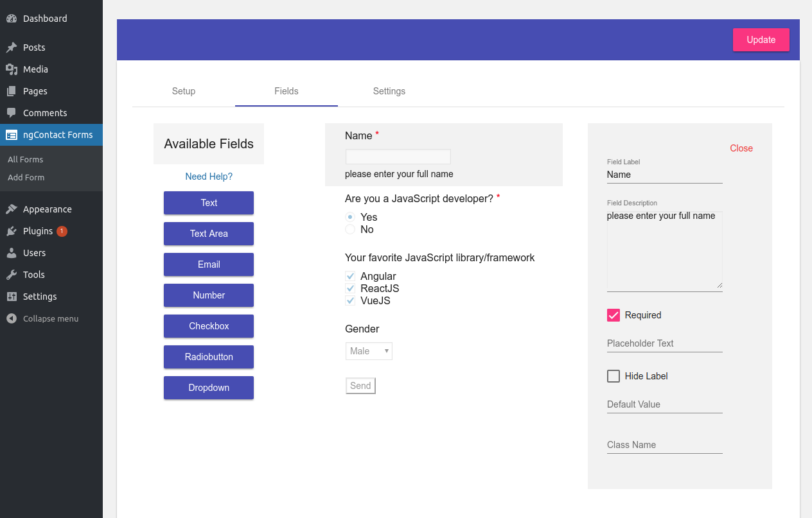Switch to the Fields tab
812x518 pixels.
pyautogui.click(x=287, y=91)
